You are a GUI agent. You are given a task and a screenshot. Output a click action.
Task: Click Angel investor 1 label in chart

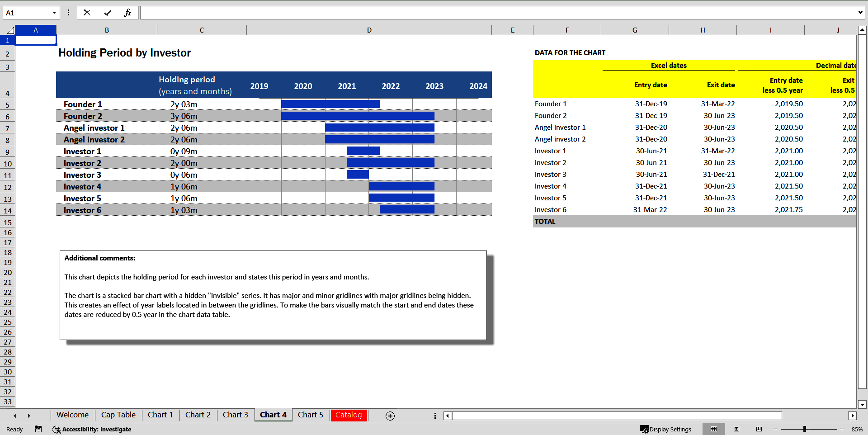tap(94, 128)
